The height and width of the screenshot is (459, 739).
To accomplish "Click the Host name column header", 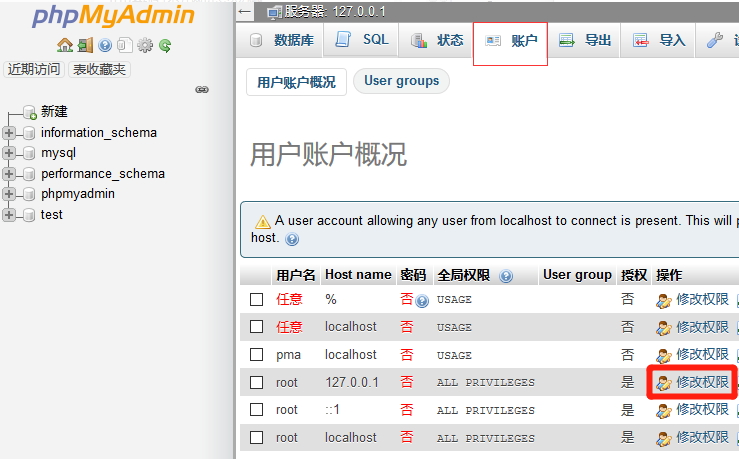I will pos(358,275).
